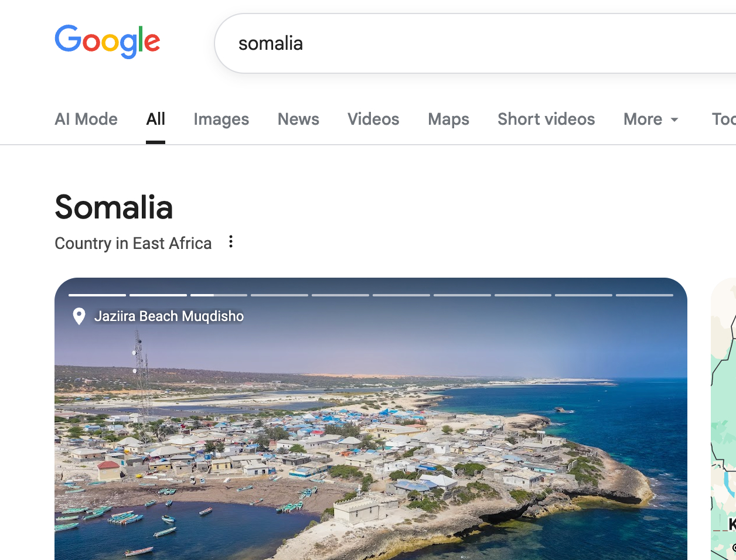This screenshot has width=736, height=560.
Task: Open the three-dot options beside Country in East Africa
Action: (231, 242)
